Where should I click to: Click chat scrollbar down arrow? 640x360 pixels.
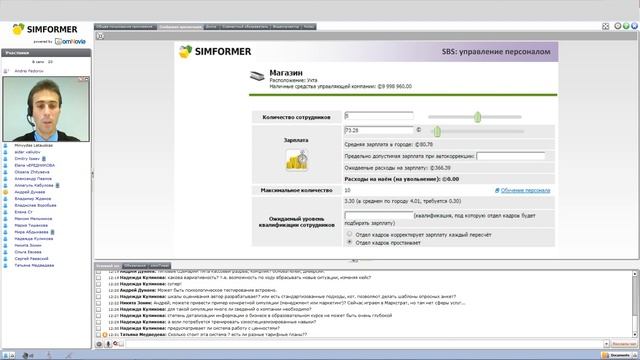(635, 334)
